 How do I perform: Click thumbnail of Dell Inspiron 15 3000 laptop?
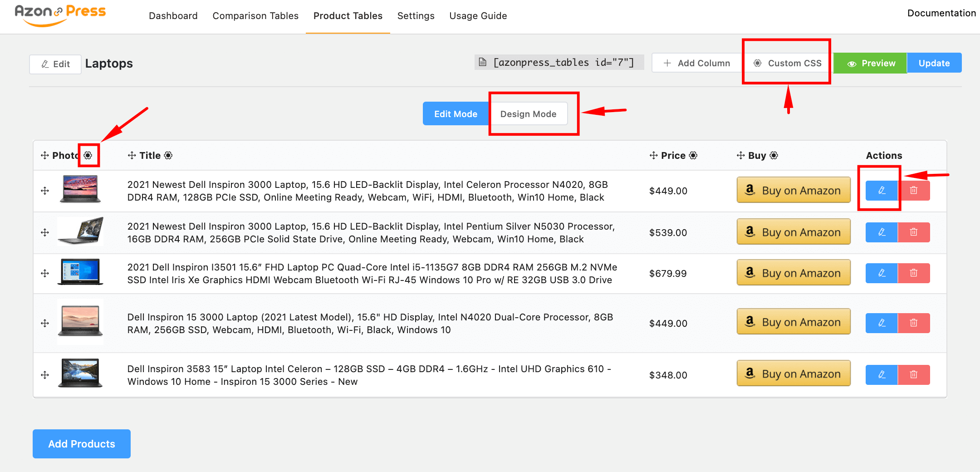pyautogui.click(x=80, y=321)
